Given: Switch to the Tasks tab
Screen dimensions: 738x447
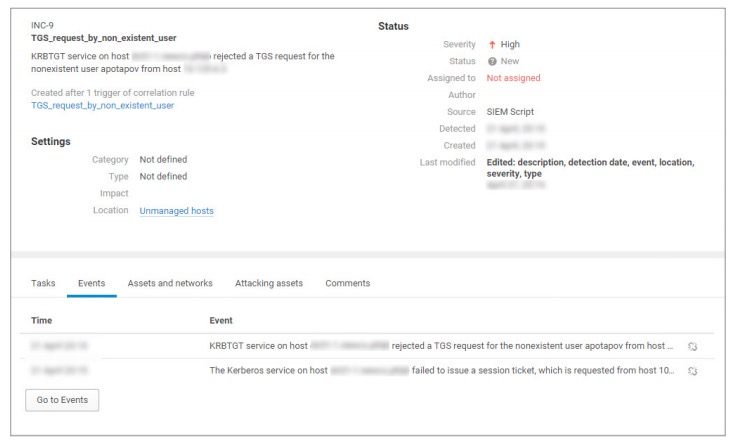Looking at the screenshot, I should tap(42, 283).
